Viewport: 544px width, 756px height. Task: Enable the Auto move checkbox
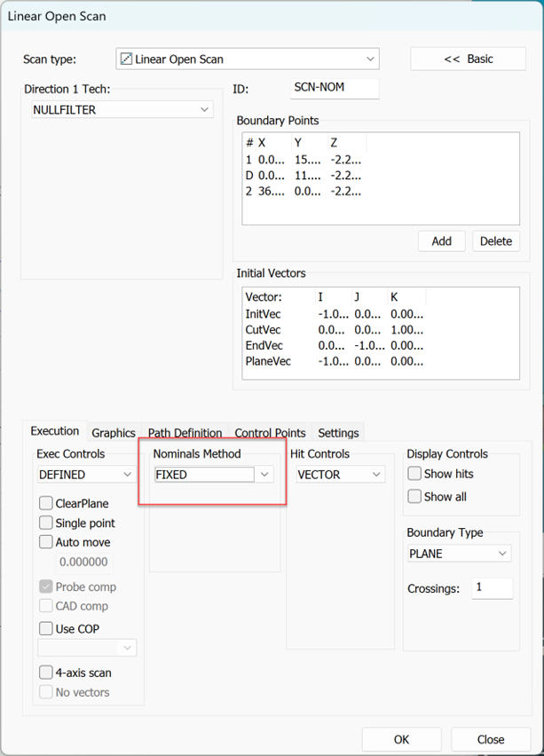coord(46,542)
